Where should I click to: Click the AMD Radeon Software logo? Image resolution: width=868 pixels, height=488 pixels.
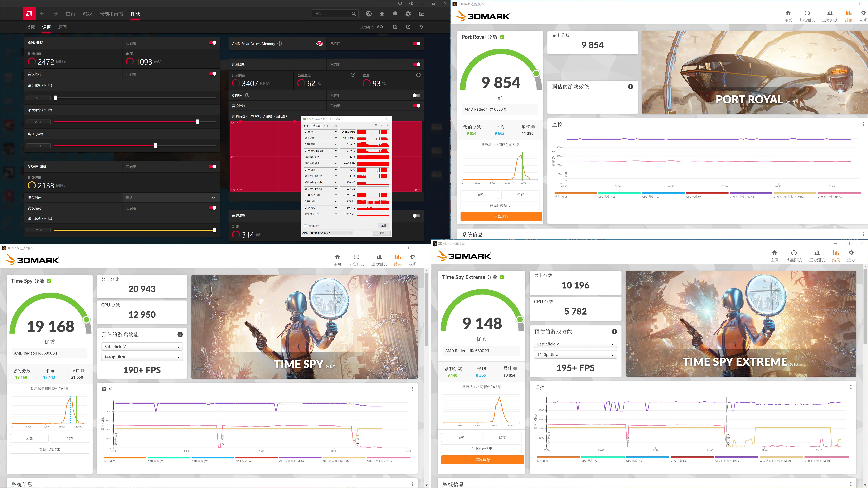tap(29, 14)
